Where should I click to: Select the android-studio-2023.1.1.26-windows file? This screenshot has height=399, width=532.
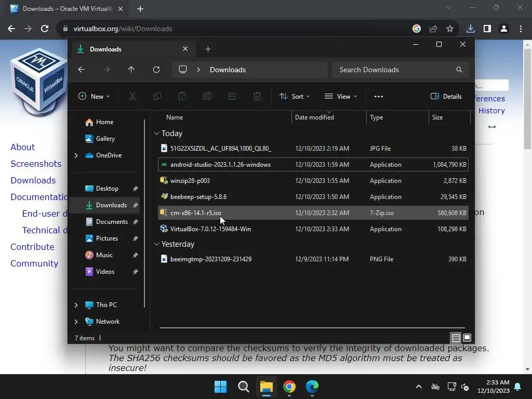313,165
